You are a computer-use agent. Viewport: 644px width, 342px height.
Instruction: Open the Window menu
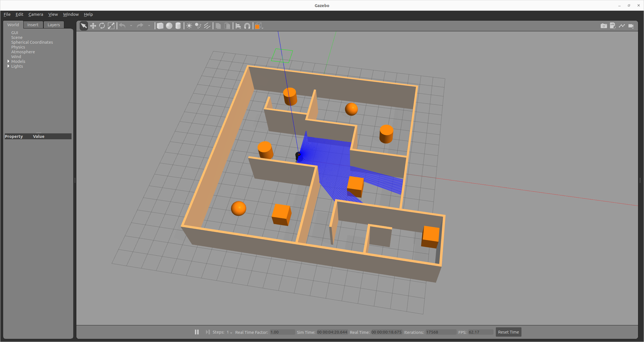71,14
